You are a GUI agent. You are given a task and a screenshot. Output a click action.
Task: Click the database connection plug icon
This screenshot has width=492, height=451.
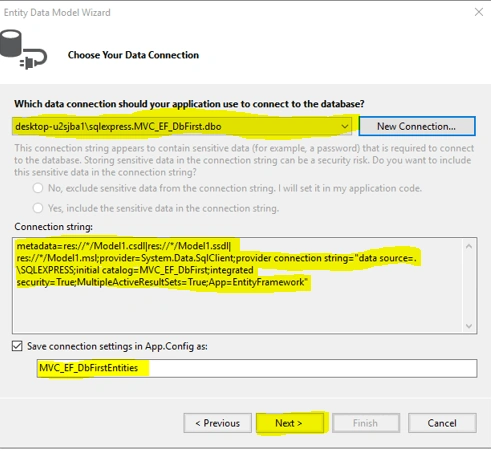click(x=23, y=50)
